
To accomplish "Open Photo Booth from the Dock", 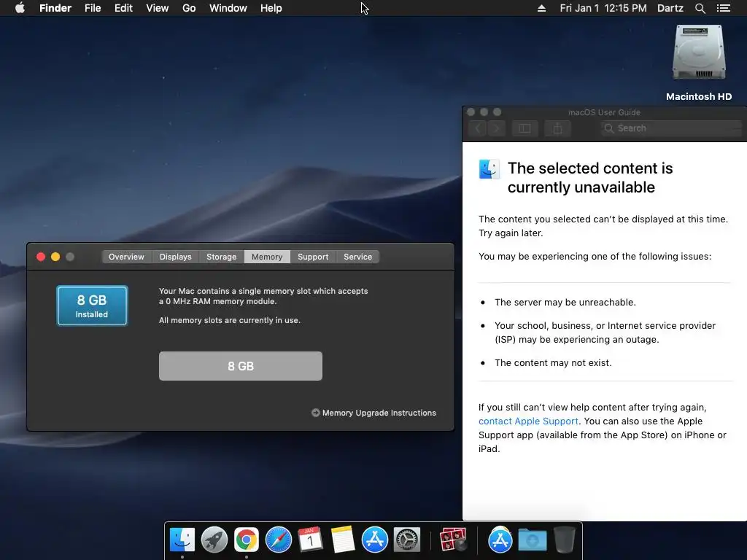I will (x=452, y=540).
